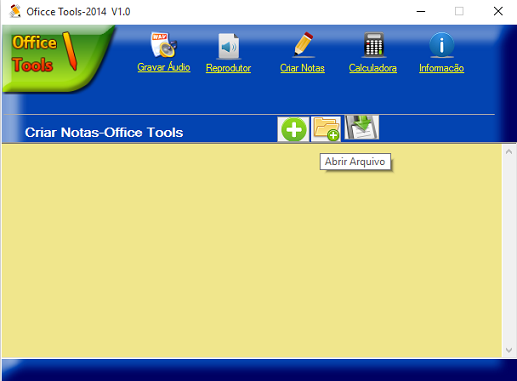The height and width of the screenshot is (381, 517).
Task: Click the scrollbar down arrow
Action: (x=509, y=350)
